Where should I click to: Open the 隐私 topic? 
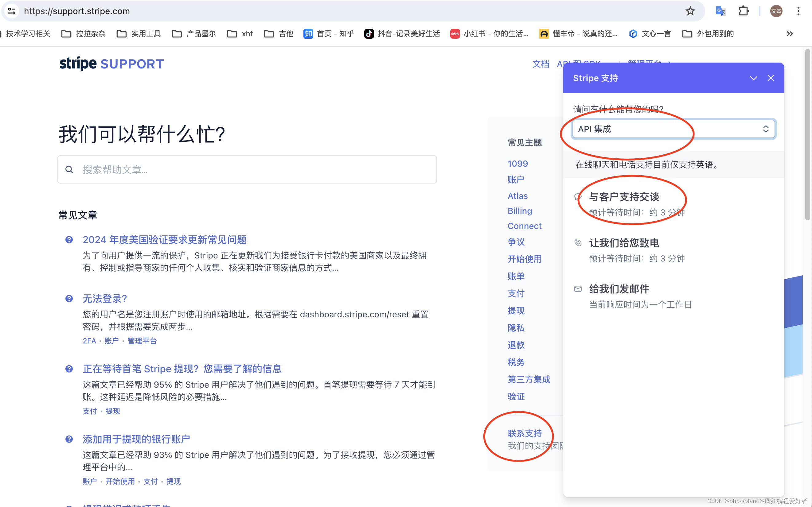(516, 327)
